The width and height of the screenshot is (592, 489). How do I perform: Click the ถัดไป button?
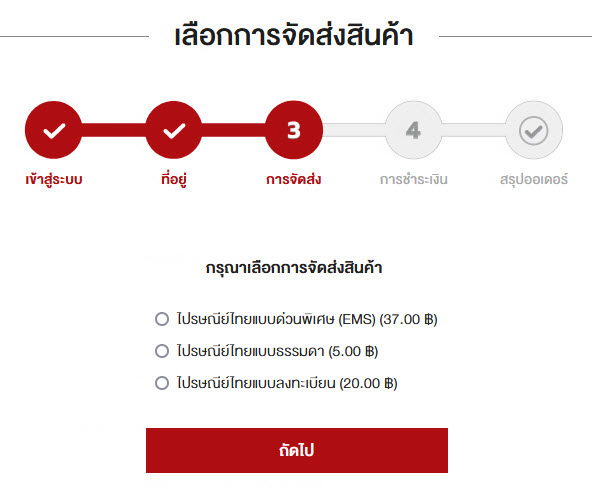click(x=297, y=450)
